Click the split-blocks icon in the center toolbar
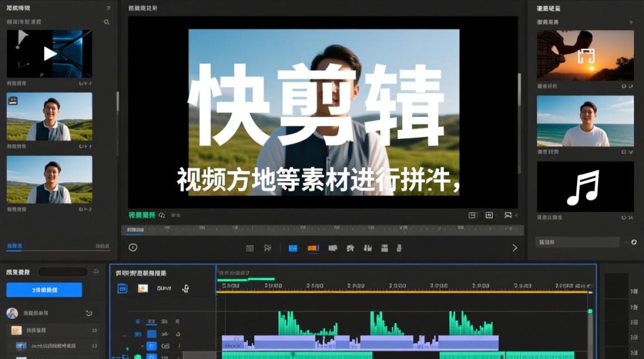This screenshot has width=644, height=359. tap(368, 248)
